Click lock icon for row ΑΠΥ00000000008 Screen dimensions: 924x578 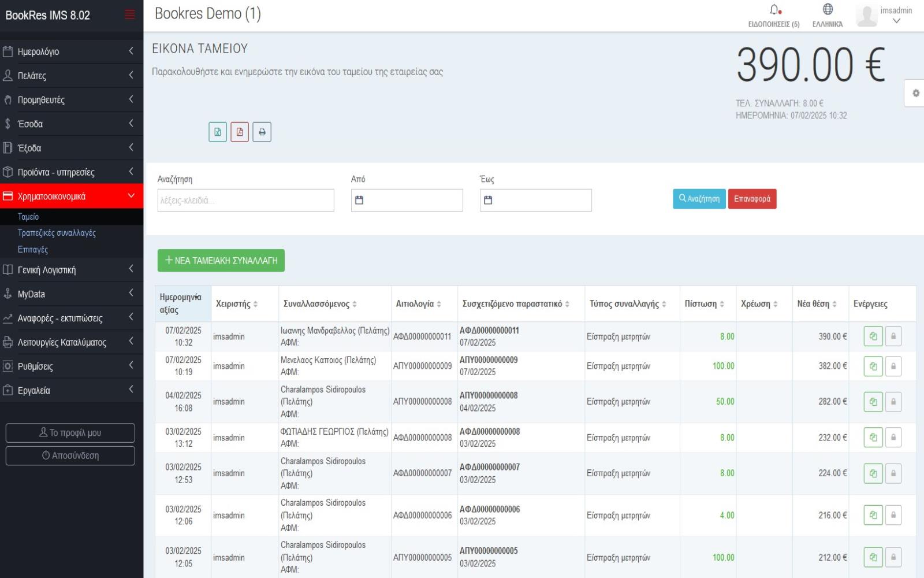[x=893, y=402]
